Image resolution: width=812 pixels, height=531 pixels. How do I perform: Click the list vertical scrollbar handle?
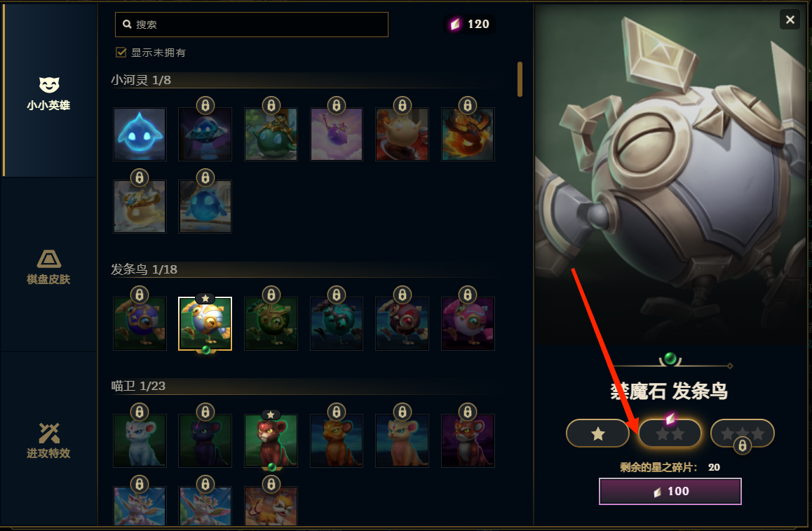point(520,79)
